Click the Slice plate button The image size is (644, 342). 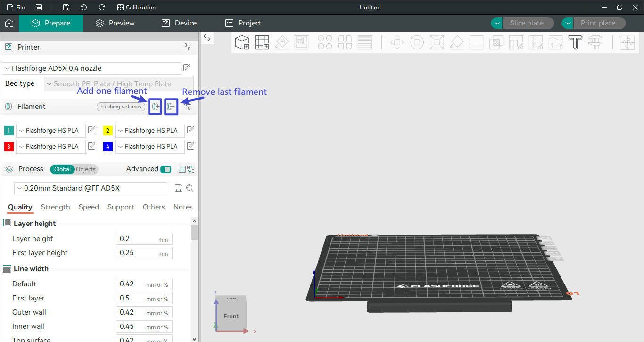tap(528, 23)
